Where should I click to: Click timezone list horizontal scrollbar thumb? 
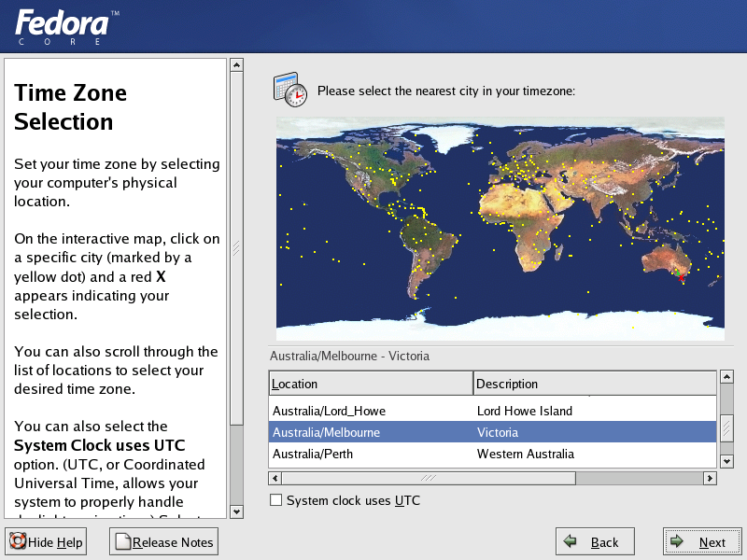tap(429, 478)
